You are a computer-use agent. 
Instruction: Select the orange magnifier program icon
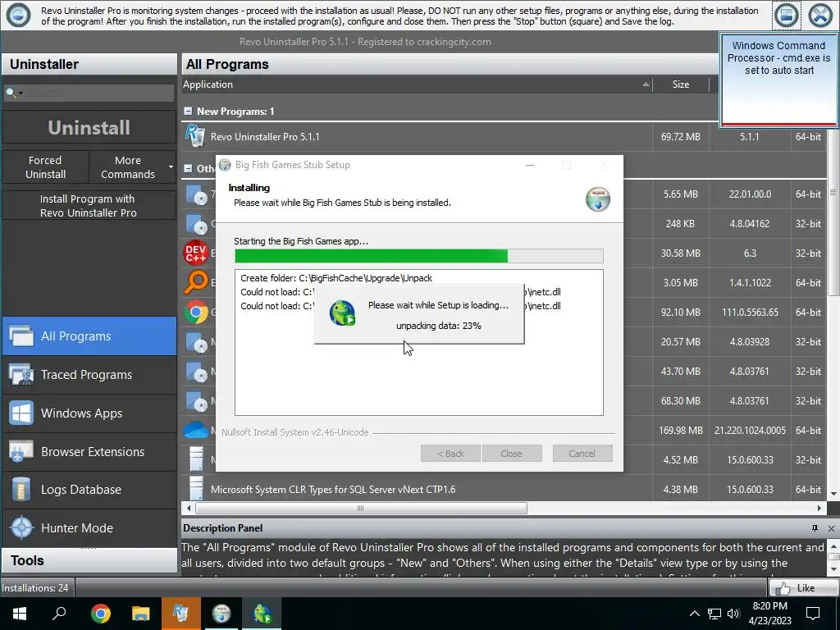pos(196,282)
